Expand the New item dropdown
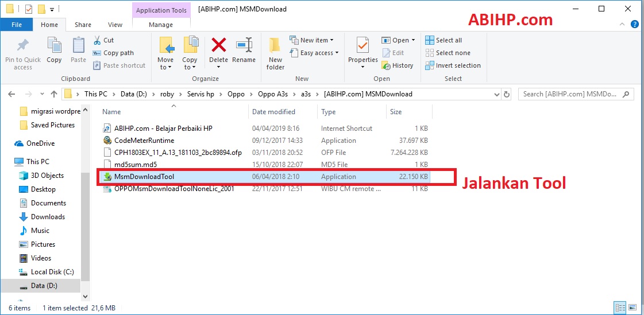644x315 pixels. 332,40
